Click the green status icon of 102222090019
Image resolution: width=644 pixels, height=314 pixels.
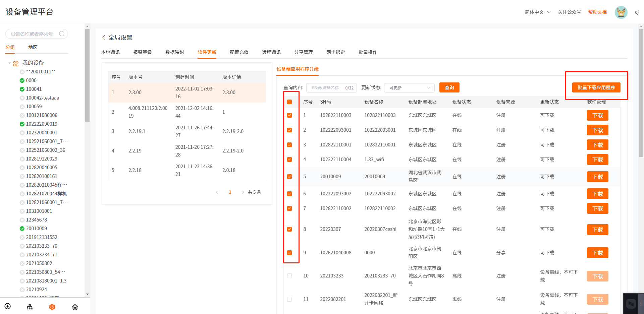[x=22, y=124]
